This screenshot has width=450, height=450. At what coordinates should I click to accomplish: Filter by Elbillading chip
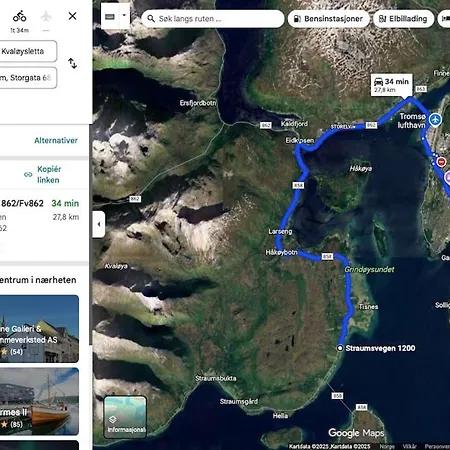[404, 19]
